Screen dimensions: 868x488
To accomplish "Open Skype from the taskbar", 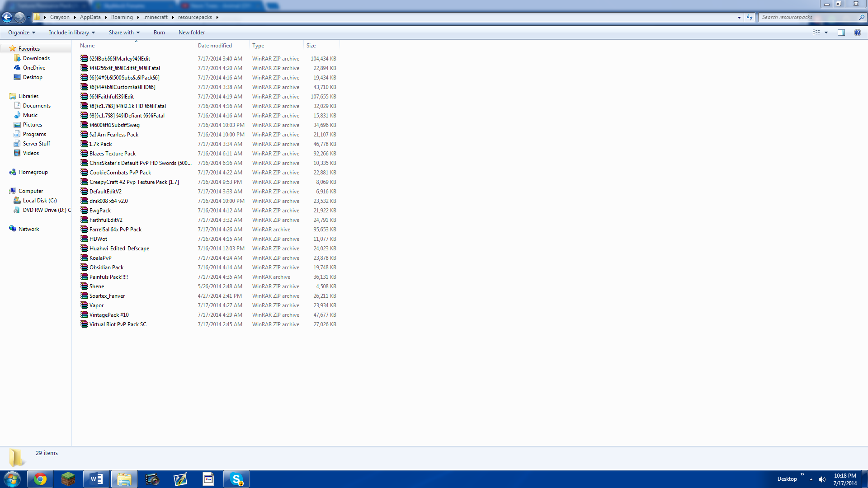I will click(236, 479).
